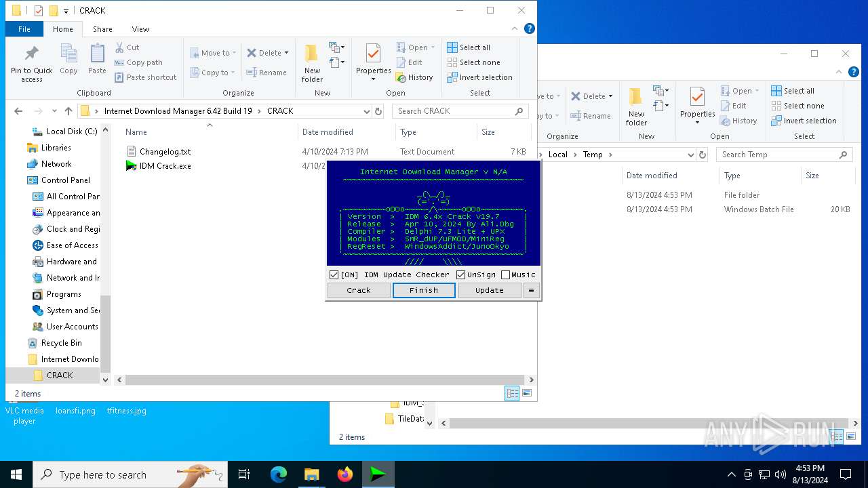Click Copy path in CRACK window ribbon
868x488 pixels.
[x=138, y=62]
